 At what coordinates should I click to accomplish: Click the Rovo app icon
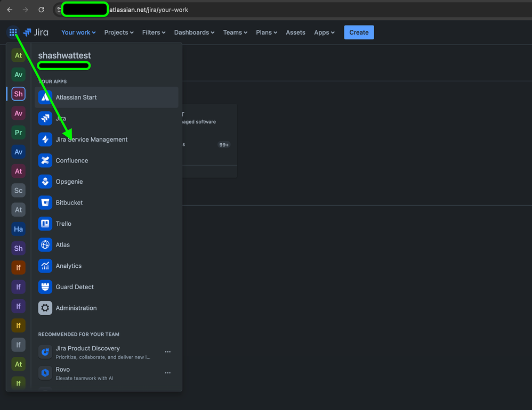(x=45, y=372)
